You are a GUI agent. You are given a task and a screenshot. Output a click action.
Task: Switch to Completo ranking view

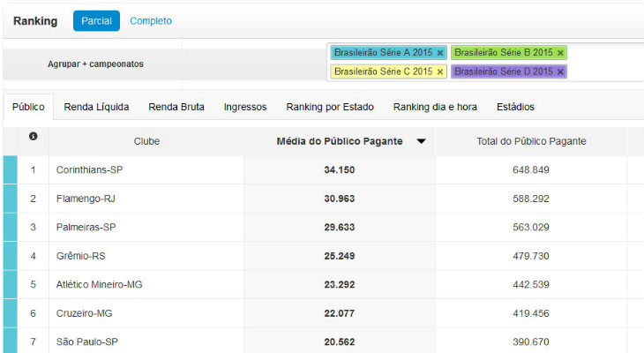click(151, 21)
